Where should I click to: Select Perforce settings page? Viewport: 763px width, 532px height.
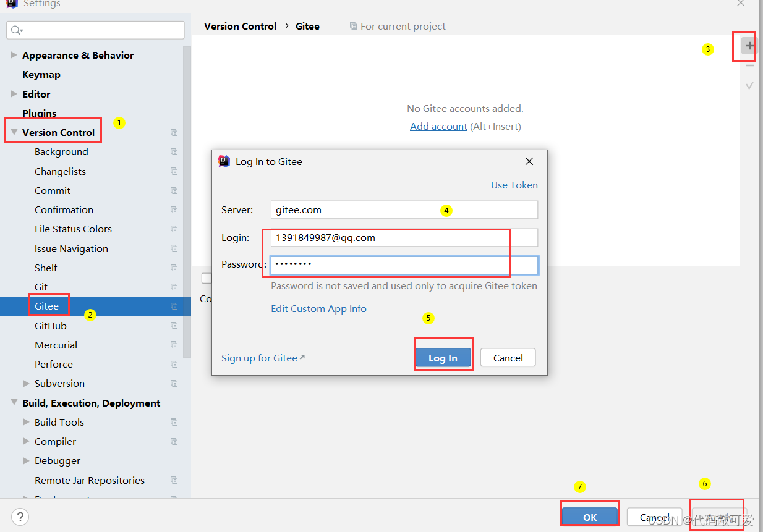(54, 365)
